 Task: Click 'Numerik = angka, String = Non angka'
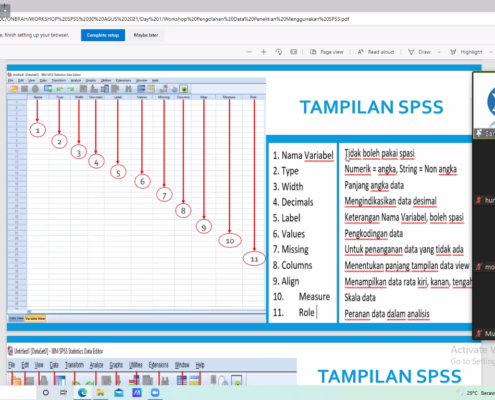click(400, 169)
